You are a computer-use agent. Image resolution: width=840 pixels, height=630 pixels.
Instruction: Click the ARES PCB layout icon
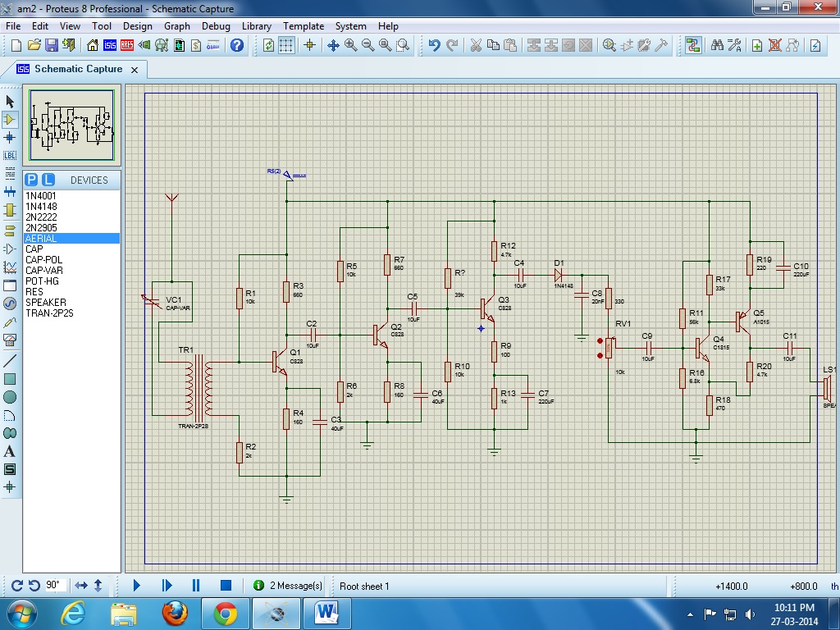128,46
